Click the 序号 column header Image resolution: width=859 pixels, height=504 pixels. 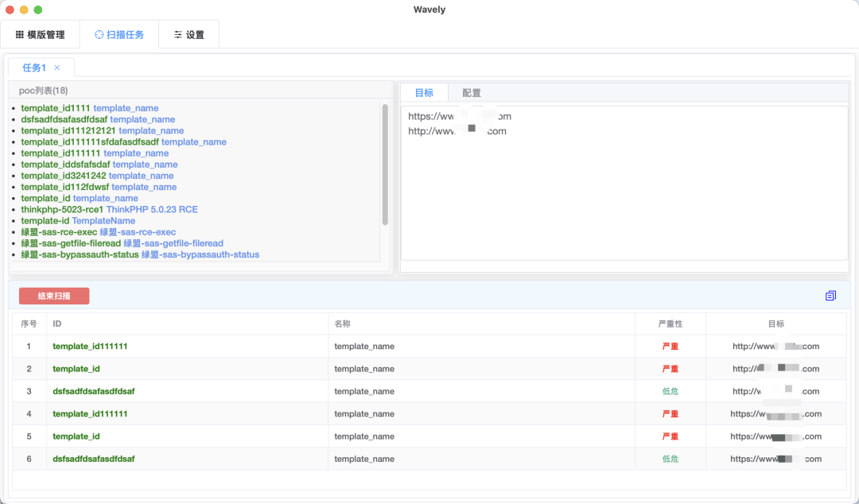[29, 324]
